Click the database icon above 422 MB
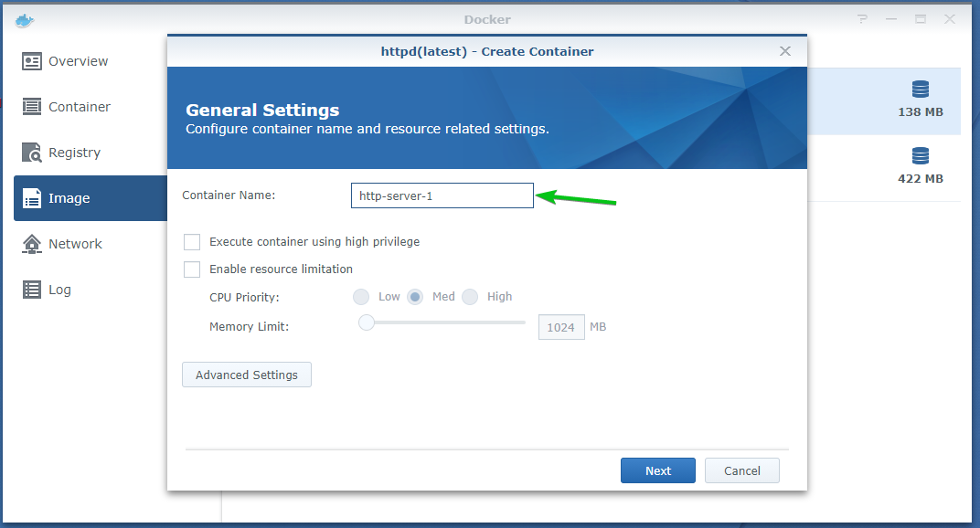This screenshot has width=980, height=528. coord(920,156)
